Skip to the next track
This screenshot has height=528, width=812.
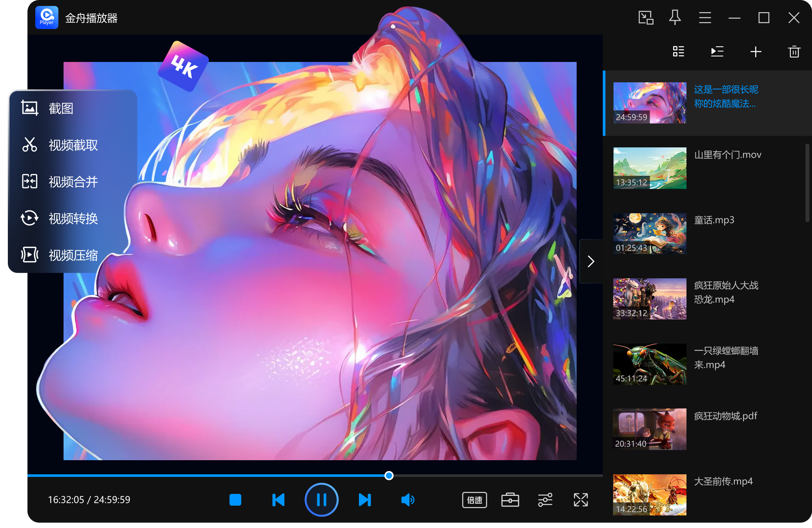365,500
